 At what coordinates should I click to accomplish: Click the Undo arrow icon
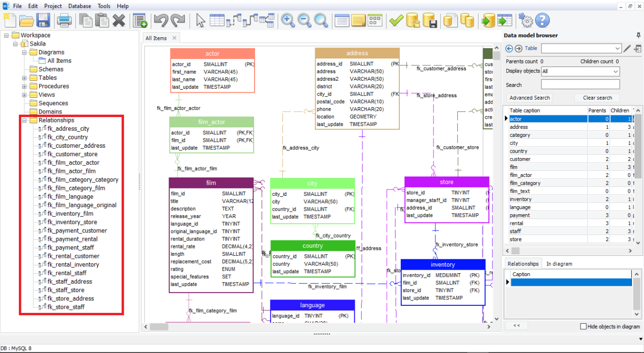click(161, 20)
